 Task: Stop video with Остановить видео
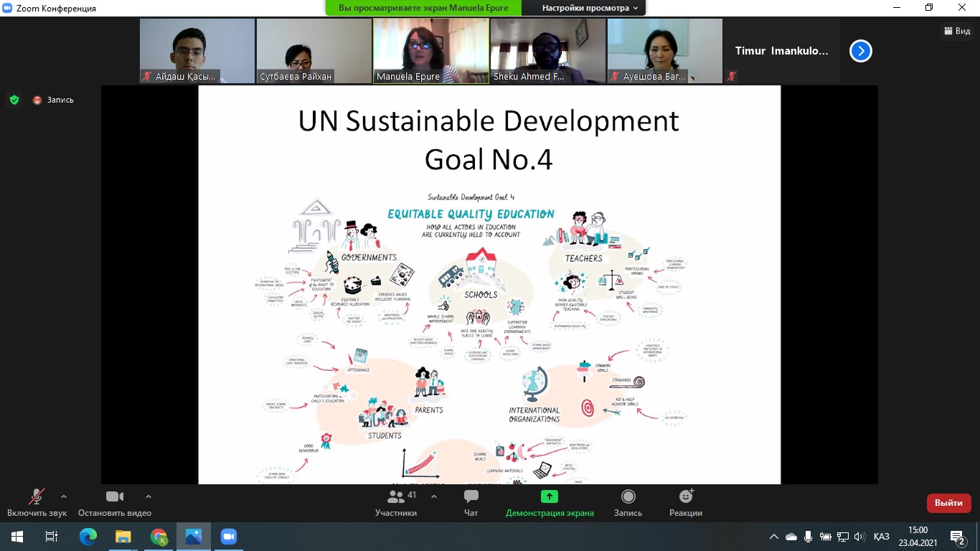click(115, 497)
